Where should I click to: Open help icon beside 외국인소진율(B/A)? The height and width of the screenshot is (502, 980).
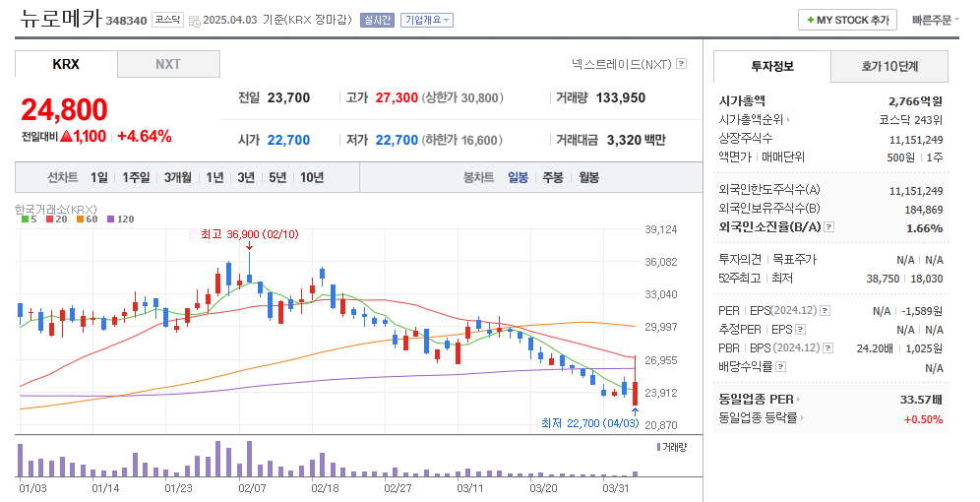pyautogui.click(x=828, y=227)
